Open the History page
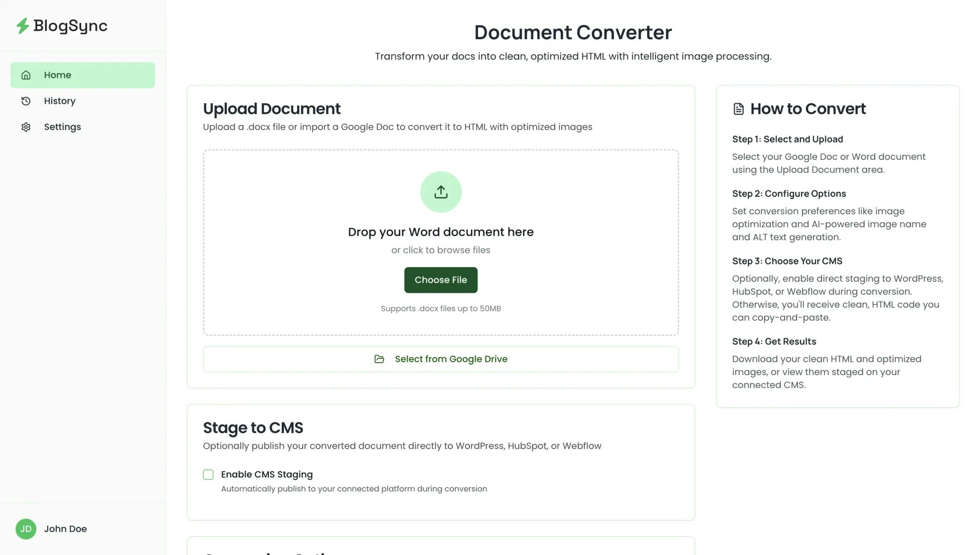This screenshot has height=555, width=980. tap(60, 101)
